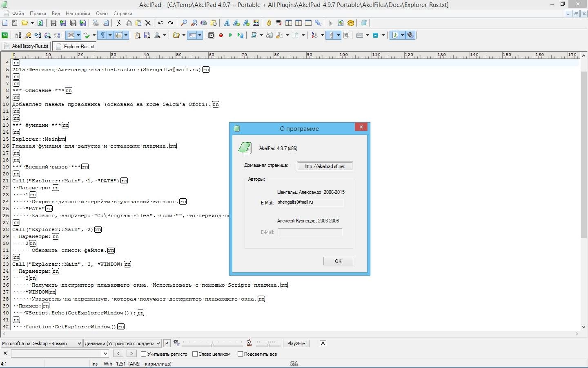Expand the keyboard icon's dropdown arrow

(x=367, y=35)
